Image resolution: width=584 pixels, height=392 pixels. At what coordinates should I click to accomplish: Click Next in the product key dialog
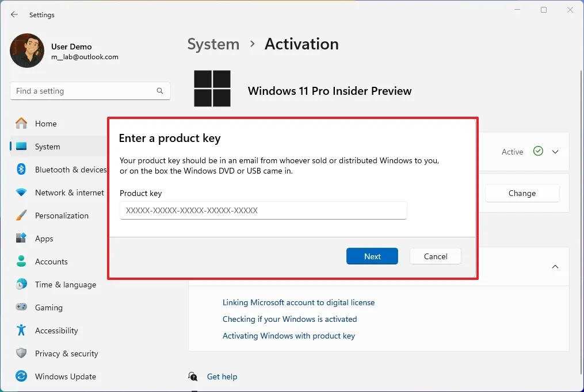[x=372, y=256]
